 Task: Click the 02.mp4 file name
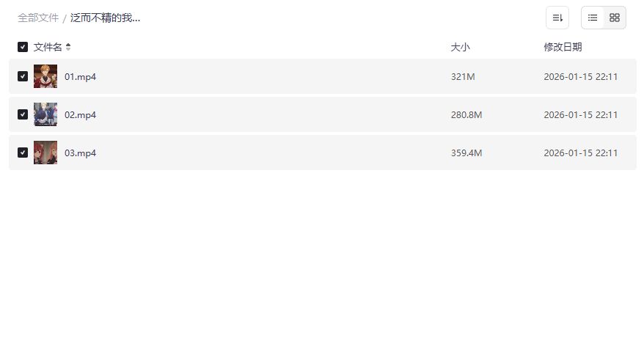pos(80,114)
